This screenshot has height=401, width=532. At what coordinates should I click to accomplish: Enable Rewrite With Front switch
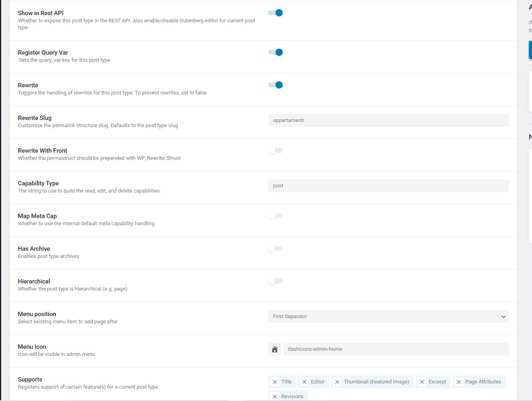(276, 150)
